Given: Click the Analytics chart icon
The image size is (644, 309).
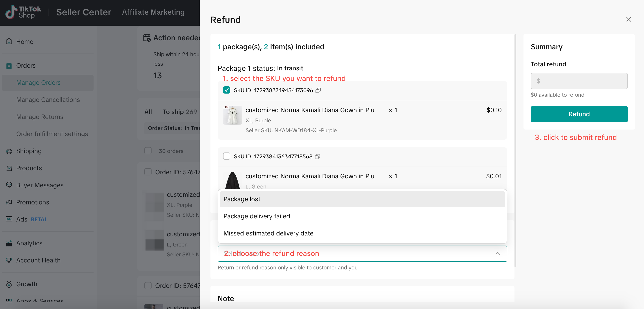Looking at the screenshot, I should (x=9, y=243).
